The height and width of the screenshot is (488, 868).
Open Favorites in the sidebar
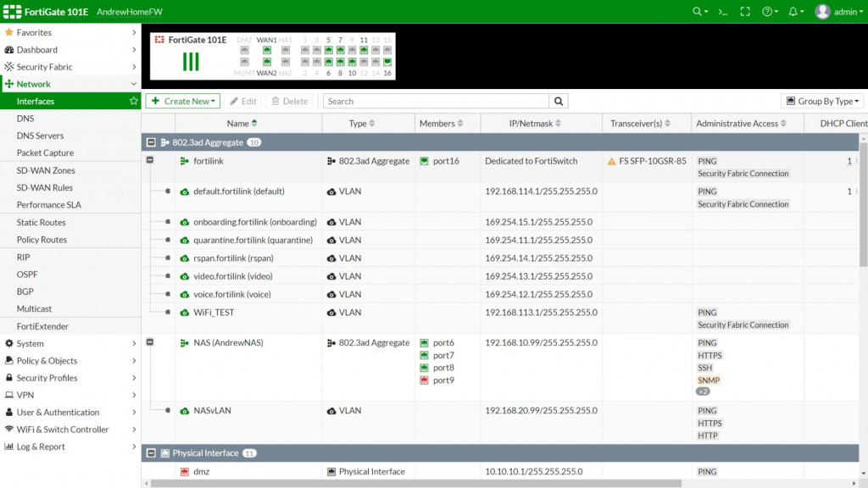70,33
